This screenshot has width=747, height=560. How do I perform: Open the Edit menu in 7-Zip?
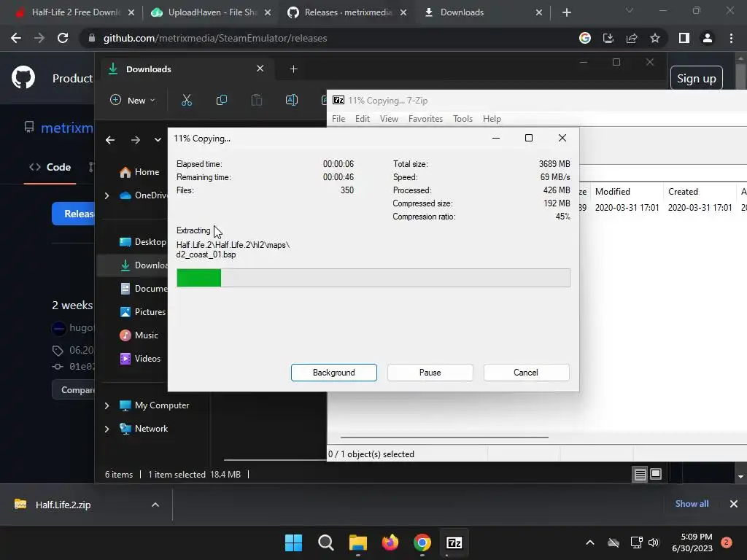pyautogui.click(x=362, y=119)
